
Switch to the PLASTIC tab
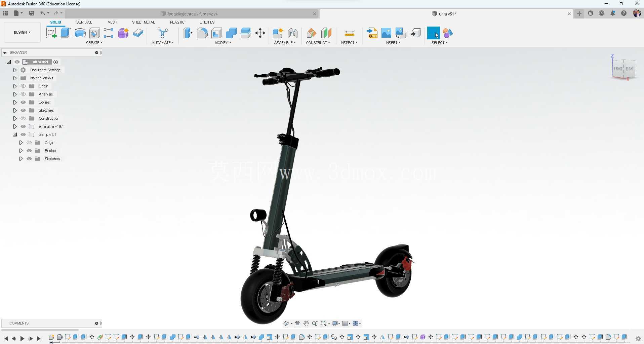[177, 22]
